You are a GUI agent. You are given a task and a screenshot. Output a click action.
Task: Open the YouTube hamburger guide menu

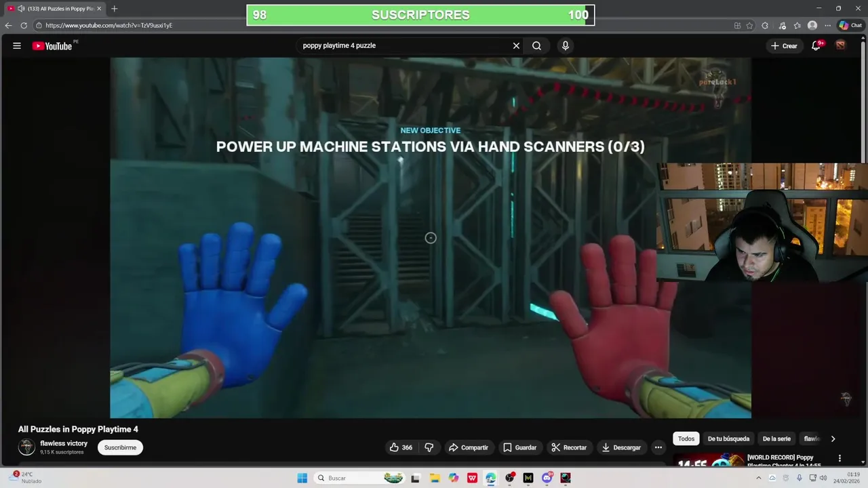coord(17,46)
